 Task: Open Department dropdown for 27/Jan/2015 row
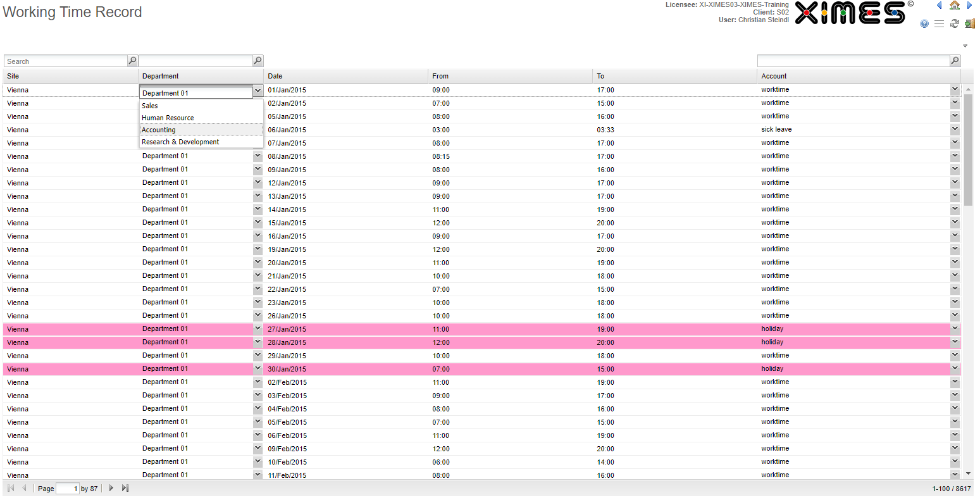[x=257, y=328]
